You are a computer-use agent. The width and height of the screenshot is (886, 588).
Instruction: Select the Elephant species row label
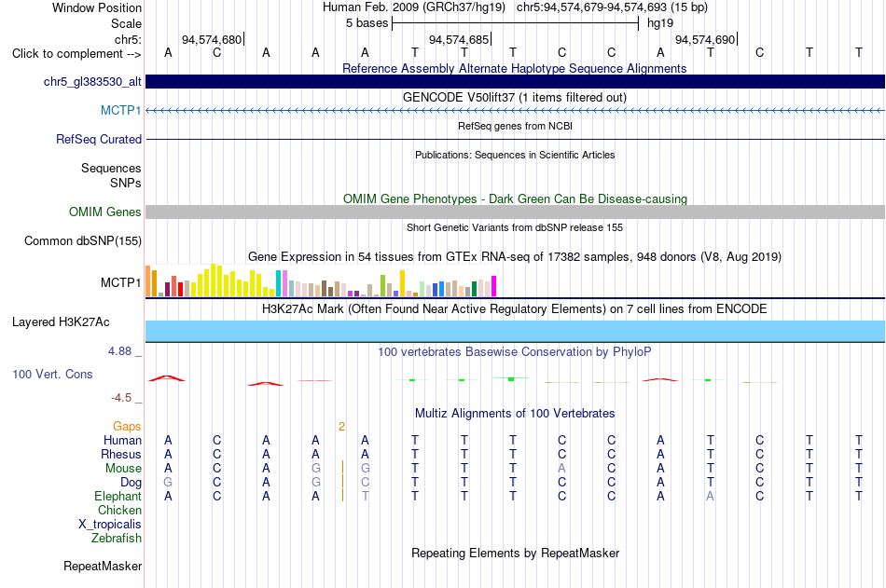[x=118, y=496]
